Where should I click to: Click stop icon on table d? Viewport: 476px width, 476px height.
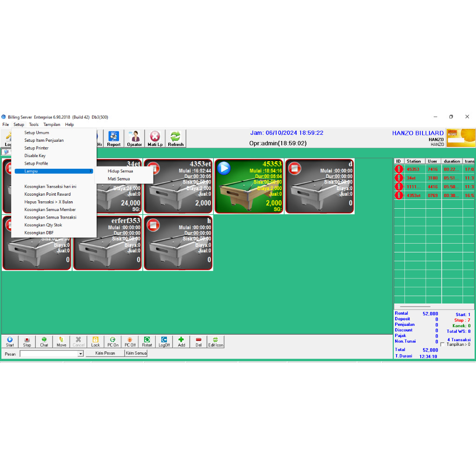point(294,168)
